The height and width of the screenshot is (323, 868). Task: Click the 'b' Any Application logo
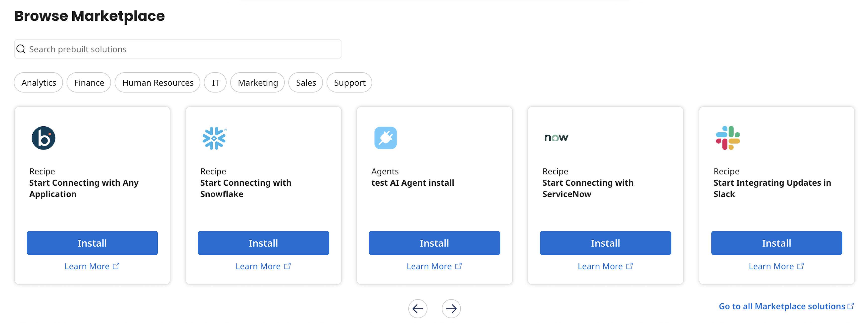(x=44, y=138)
